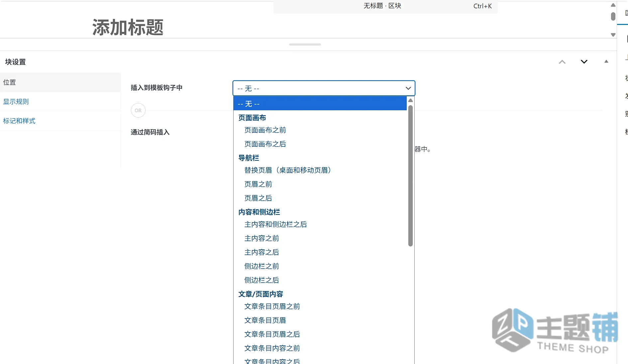Choose 文章条目内容之前 option
This screenshot has width=628, height=364.
coord(272,348)
